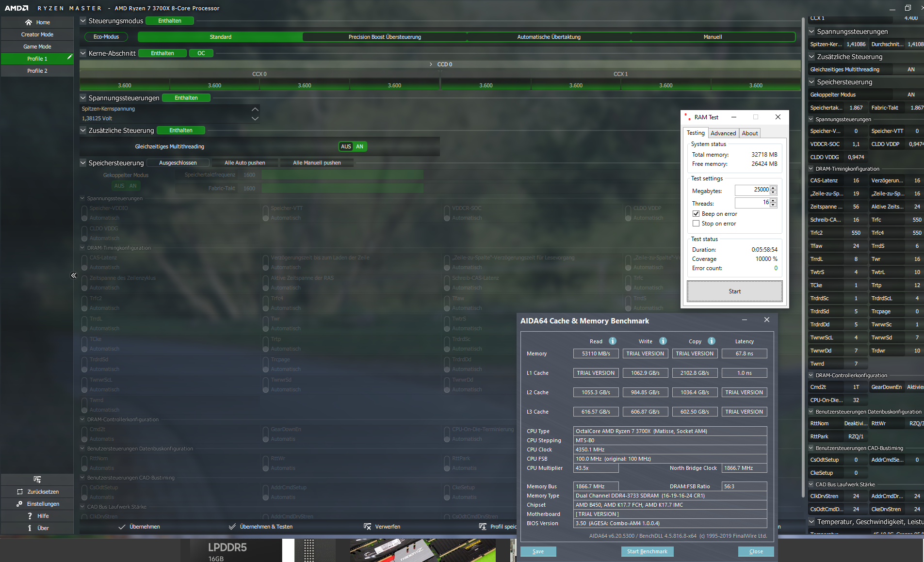Collapse the center Spannungssteuerungen section chevron
This screenshot has height=562, width=924.
[83, 98]
